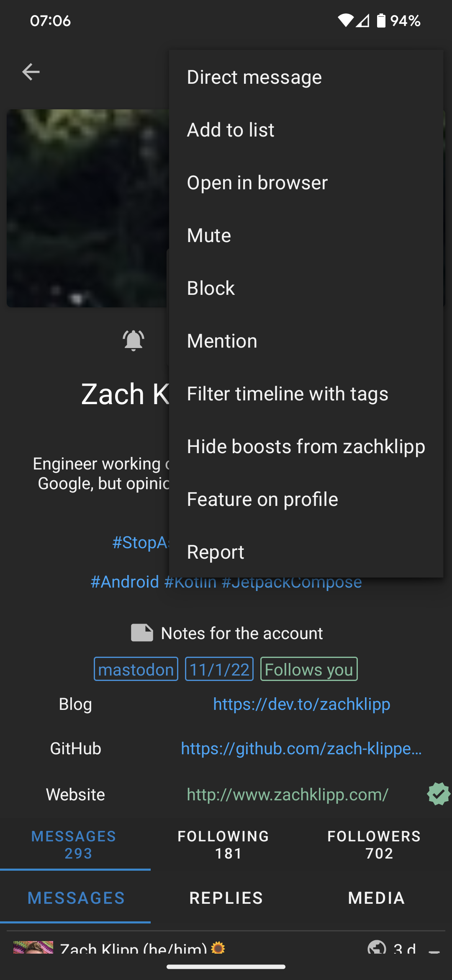Tap the #Android hashtag
452x980 pixels.
click(x=124, y=581)
